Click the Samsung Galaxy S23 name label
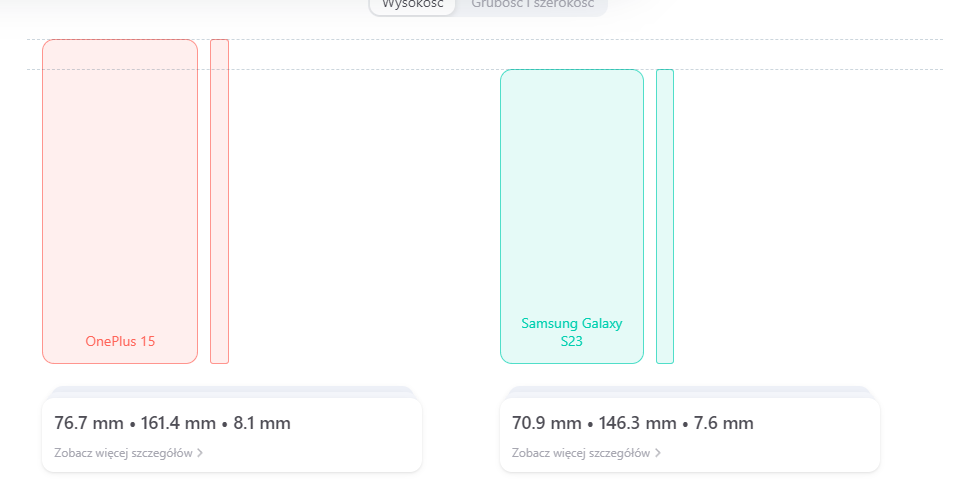976x479 pixels. 571,332
